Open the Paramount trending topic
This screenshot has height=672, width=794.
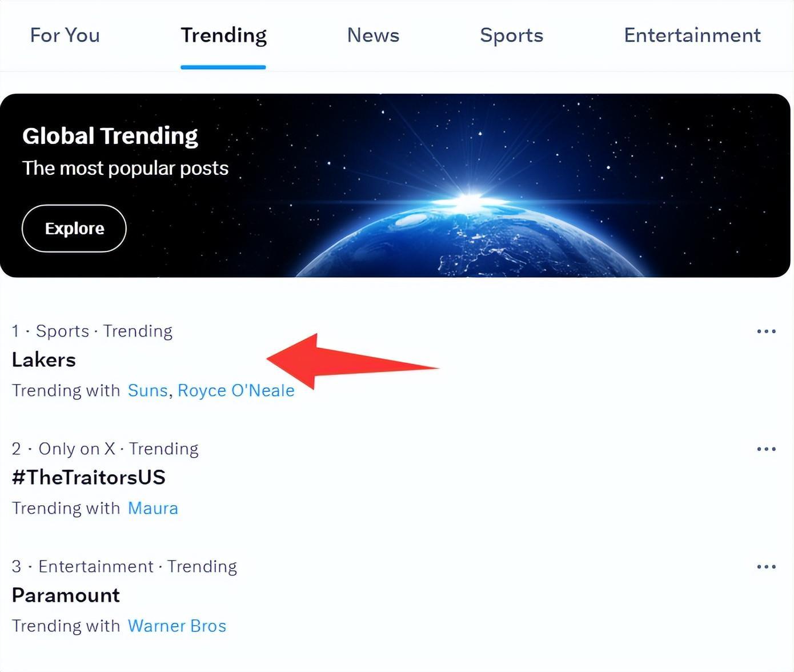tap(66, 595)
